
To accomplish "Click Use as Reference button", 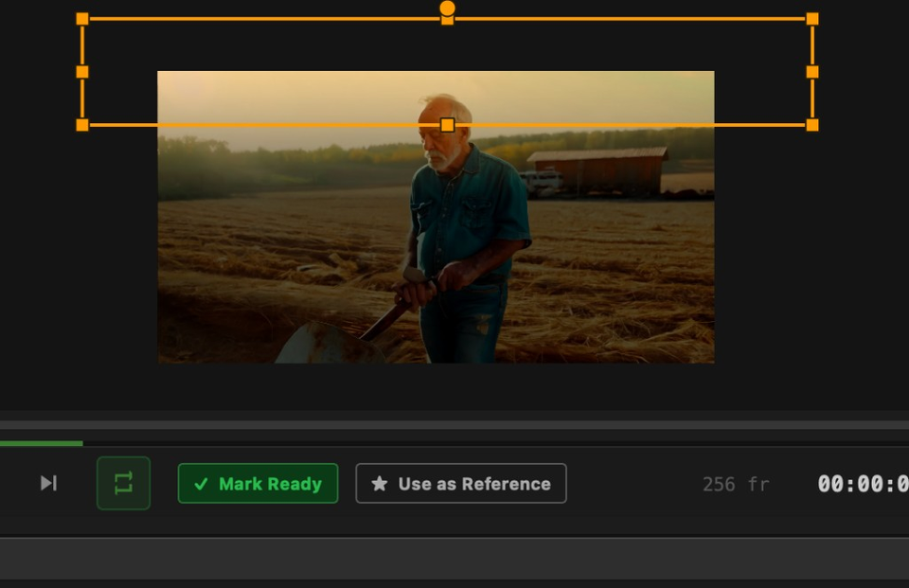I will point(461,484).
